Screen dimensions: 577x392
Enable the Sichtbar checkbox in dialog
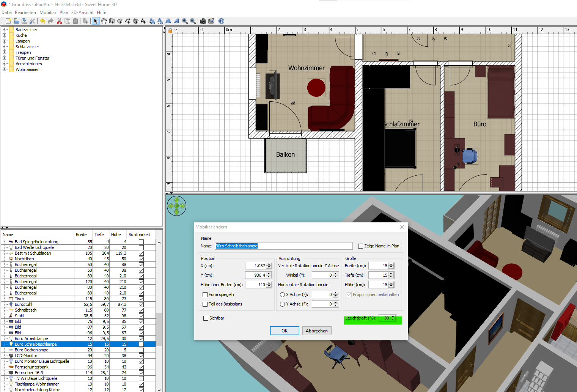tap(206, 318)
